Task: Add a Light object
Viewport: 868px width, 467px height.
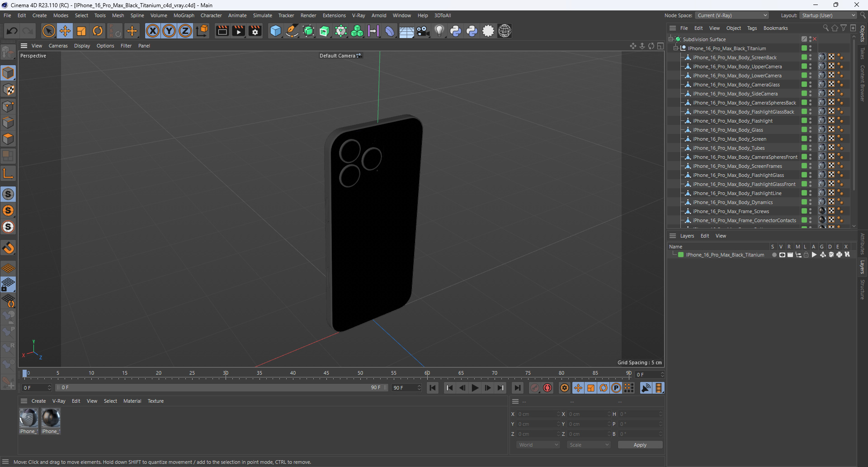Action: [x=439, y=31]
